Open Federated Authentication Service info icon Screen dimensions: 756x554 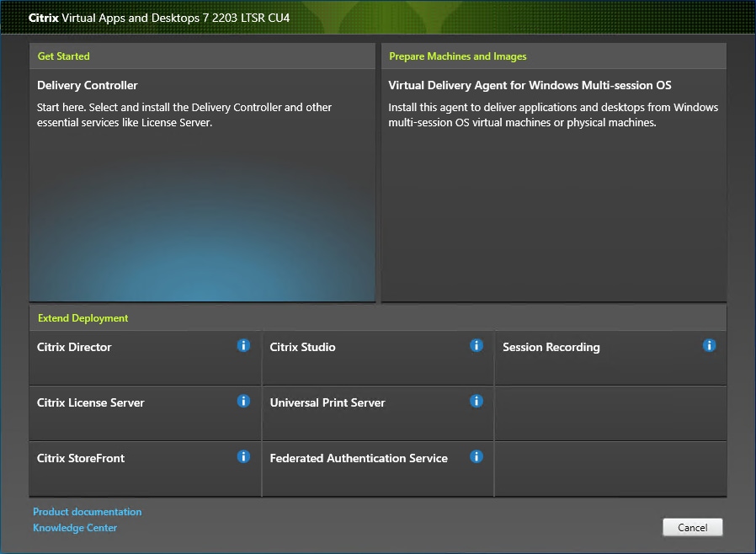(x=476, y=456)
